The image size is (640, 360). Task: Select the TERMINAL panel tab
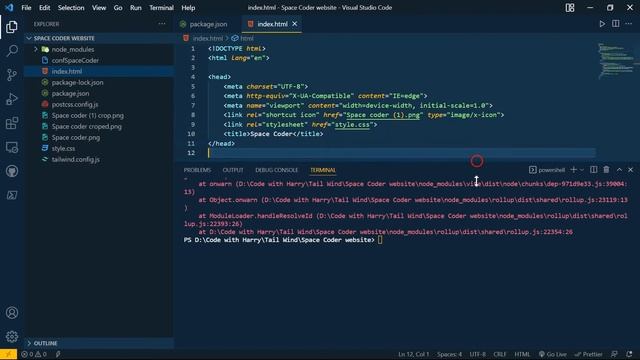tap(323, 170)
